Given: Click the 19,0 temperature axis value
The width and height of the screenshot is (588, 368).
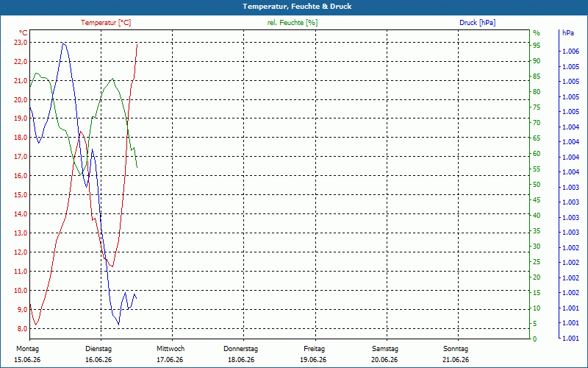Looking at the screenshot, I should 21,118.
